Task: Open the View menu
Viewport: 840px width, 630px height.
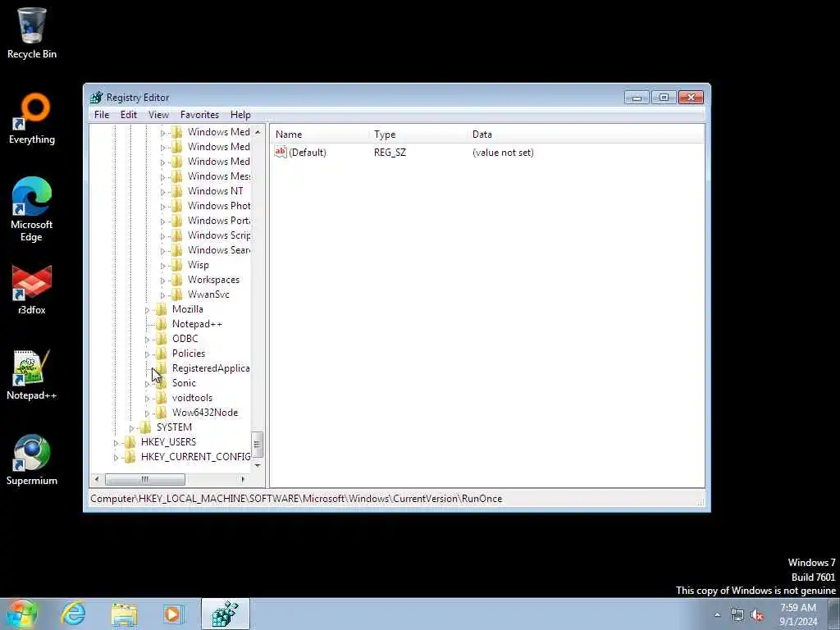Action: pyautogui.click(x=158, y=115)
